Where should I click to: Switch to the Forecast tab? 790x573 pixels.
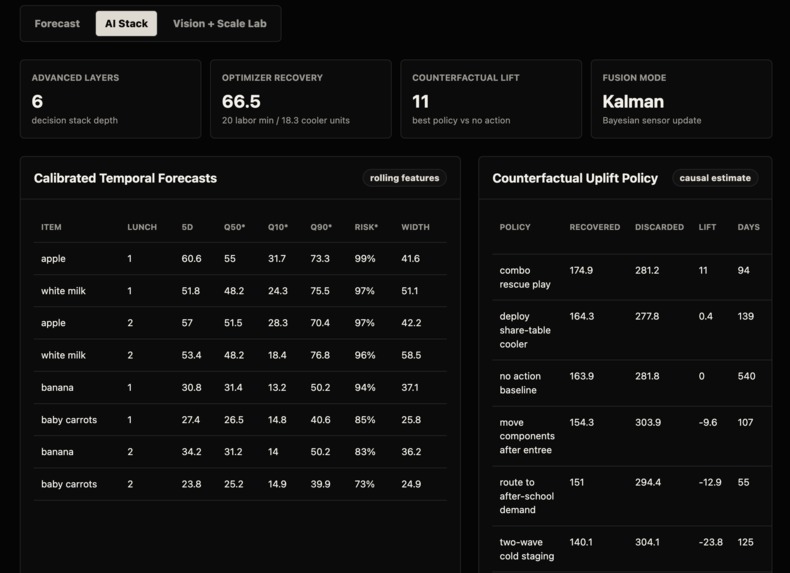pos(57,24)
